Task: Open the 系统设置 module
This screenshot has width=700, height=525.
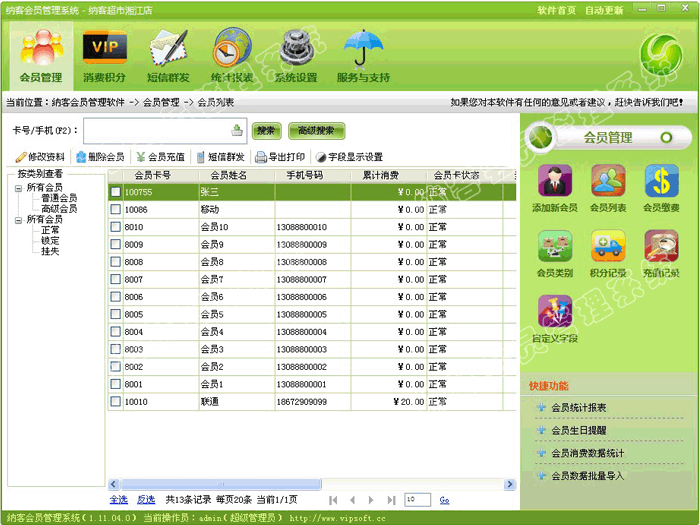Action: [x=296, y=55]
